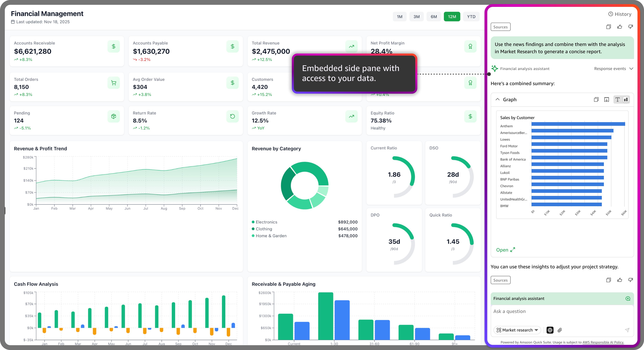Open the AWS Responsible AI Policy link

(603, 342)
